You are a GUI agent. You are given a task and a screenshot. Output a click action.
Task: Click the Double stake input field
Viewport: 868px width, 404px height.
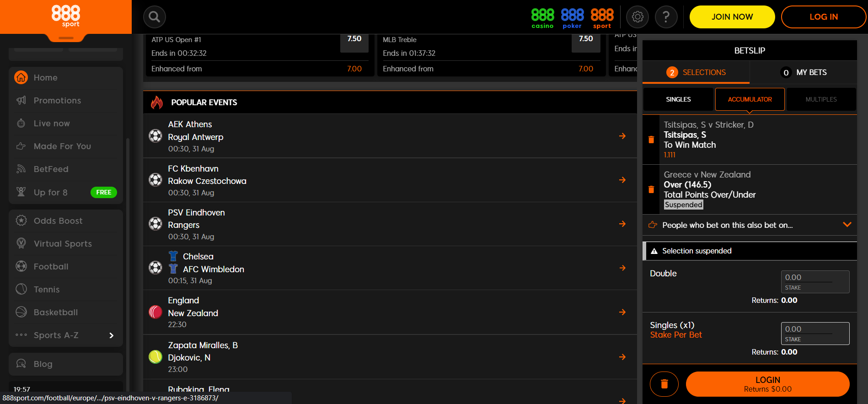tap(815, 281)
